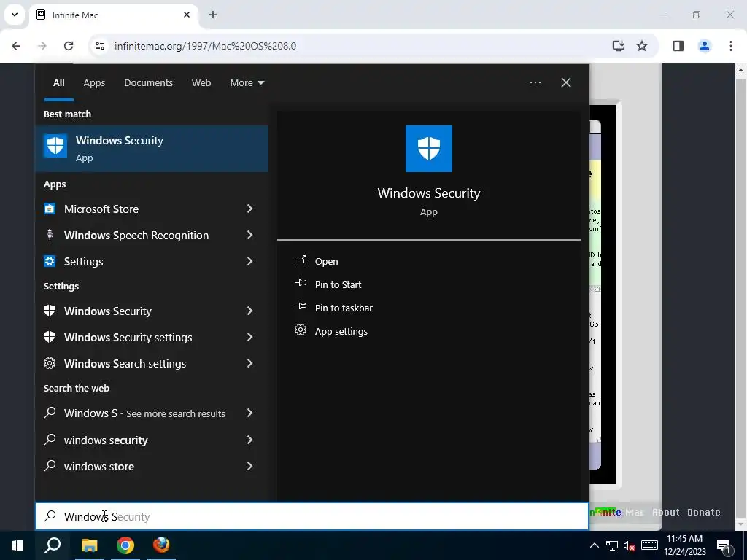This screenshot has width=747, height=560.
Task: Click the Open icon in preview pane
Action: coord(300,260)
